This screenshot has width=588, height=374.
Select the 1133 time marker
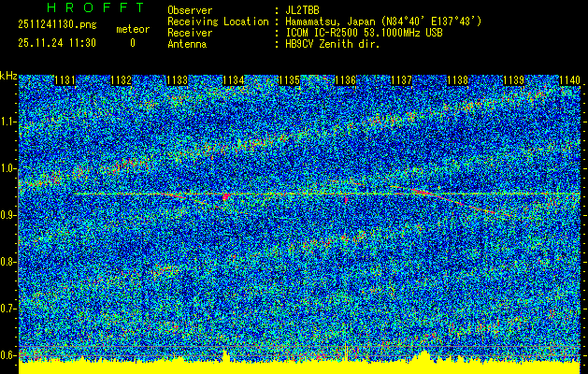[177, 81]
